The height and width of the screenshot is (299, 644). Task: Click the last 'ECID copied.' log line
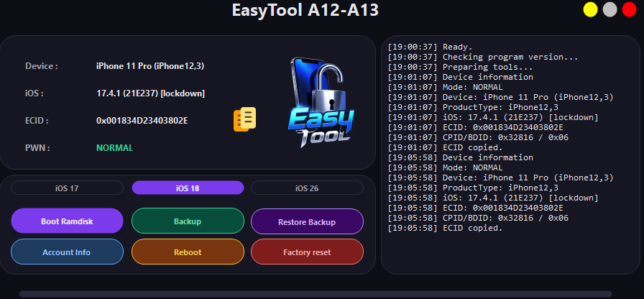pyautogui.click(x=445, y=228)
